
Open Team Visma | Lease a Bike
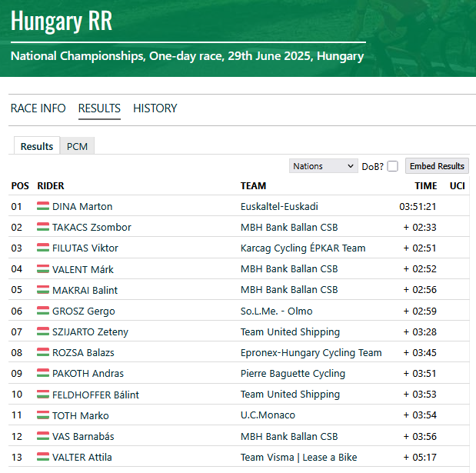(298, 457)
